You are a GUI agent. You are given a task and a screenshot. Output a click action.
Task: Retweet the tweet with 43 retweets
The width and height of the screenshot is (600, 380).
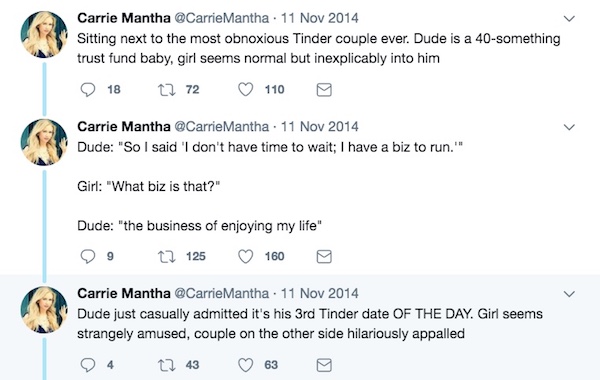(167, 365)
